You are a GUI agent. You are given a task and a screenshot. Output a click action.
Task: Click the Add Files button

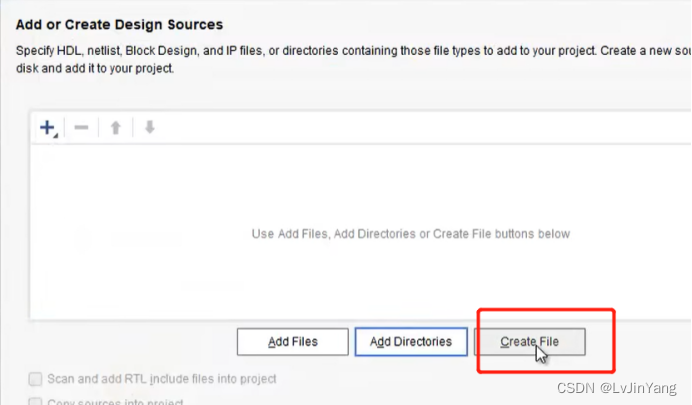click(x=292, y=342)
